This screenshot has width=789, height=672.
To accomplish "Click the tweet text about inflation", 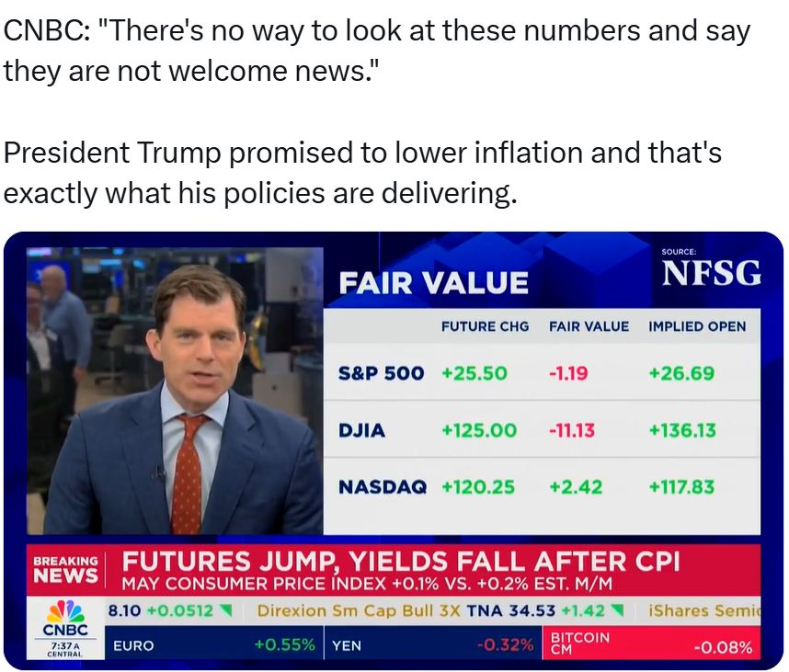I will 362,173.
